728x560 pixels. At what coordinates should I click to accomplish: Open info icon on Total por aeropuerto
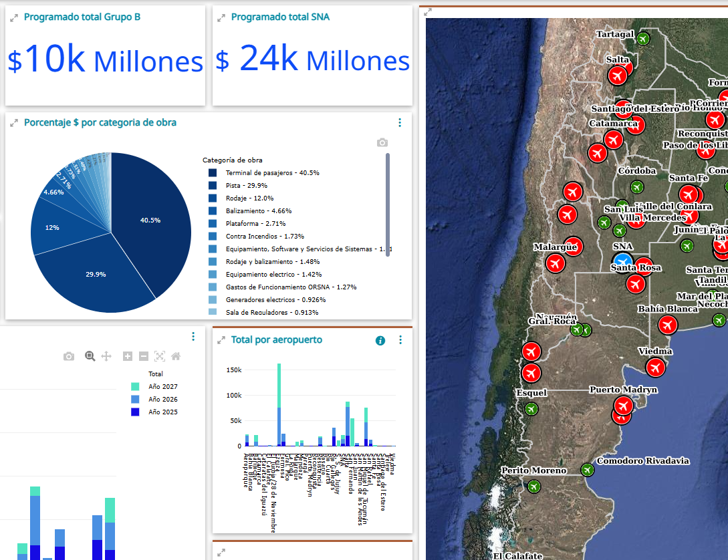[x=380, y=341]
